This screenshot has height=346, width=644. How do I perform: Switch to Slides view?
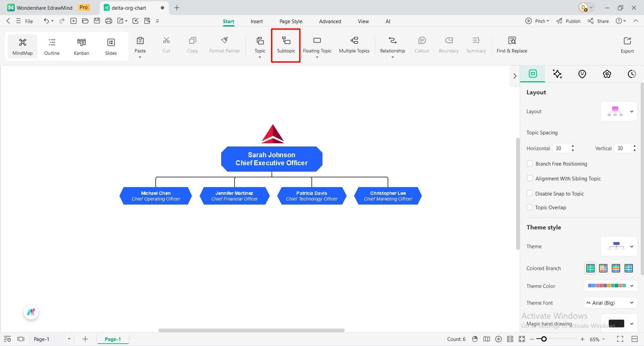pos(111,46)
